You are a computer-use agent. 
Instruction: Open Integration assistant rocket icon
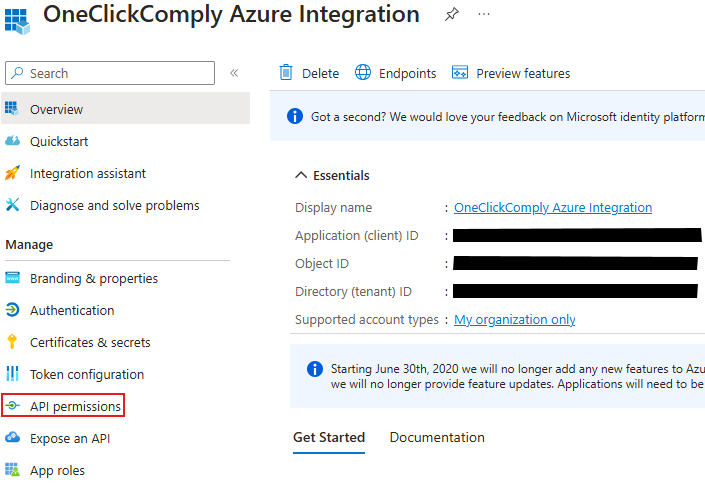pyautogui.click(x=13, y=173)
